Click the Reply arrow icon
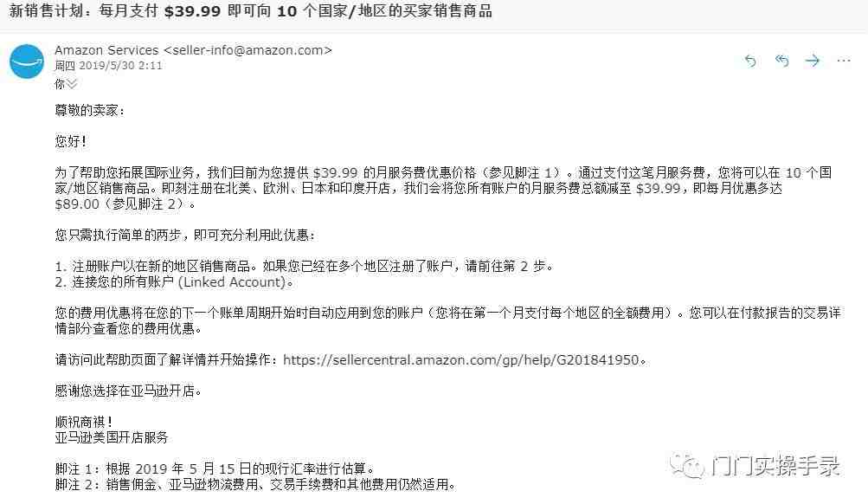868x504 pixels. click(x=750, y=61)
